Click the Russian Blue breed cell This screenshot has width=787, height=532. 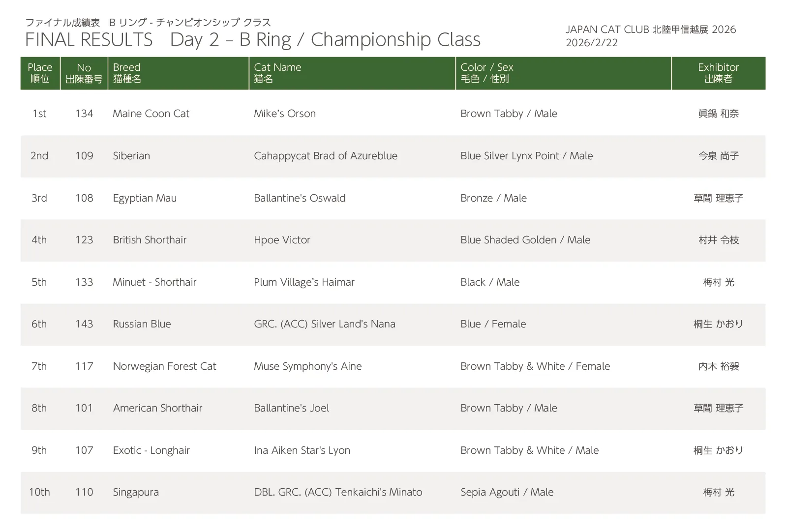[142, 324]
